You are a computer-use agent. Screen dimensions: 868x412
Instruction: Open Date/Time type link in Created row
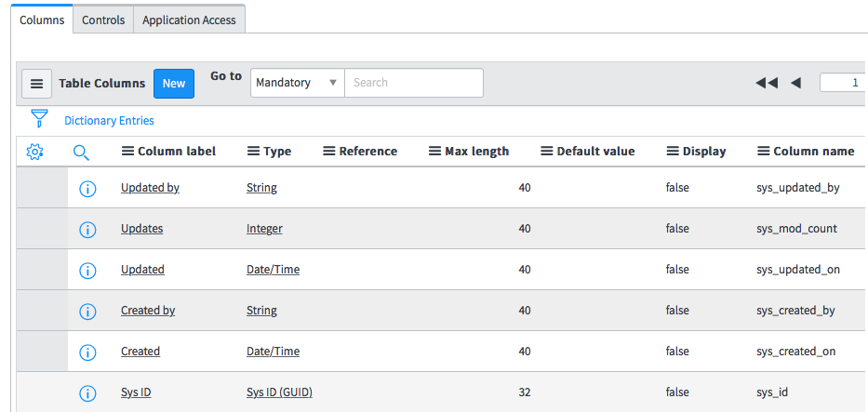coord(273,352)
